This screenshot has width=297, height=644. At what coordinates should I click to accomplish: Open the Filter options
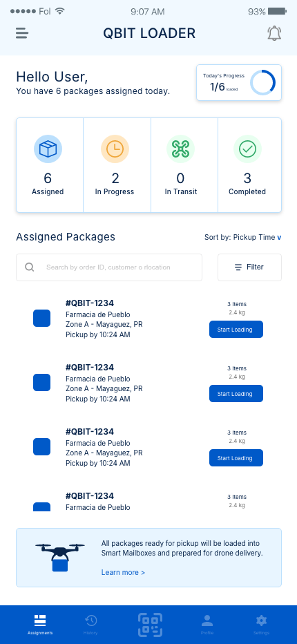249,267
